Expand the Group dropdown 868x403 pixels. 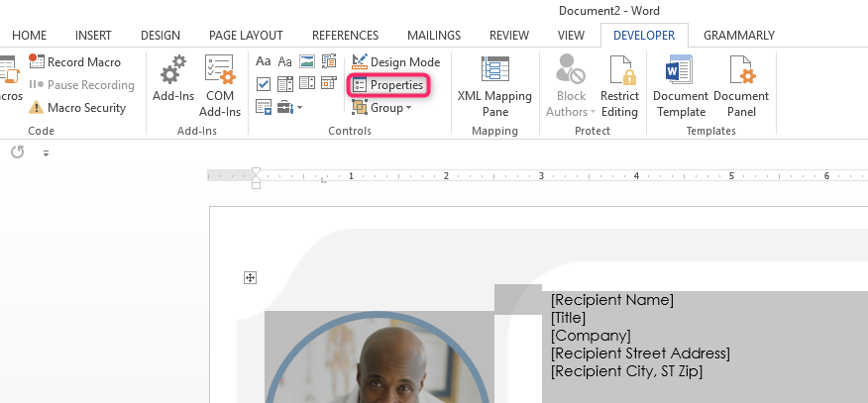click(381, 108)
